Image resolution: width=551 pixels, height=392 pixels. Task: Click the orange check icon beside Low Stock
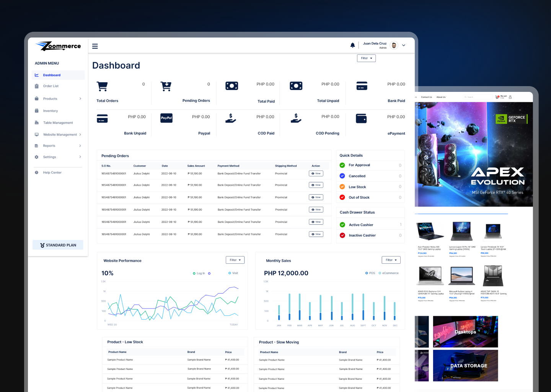(342, 187)
